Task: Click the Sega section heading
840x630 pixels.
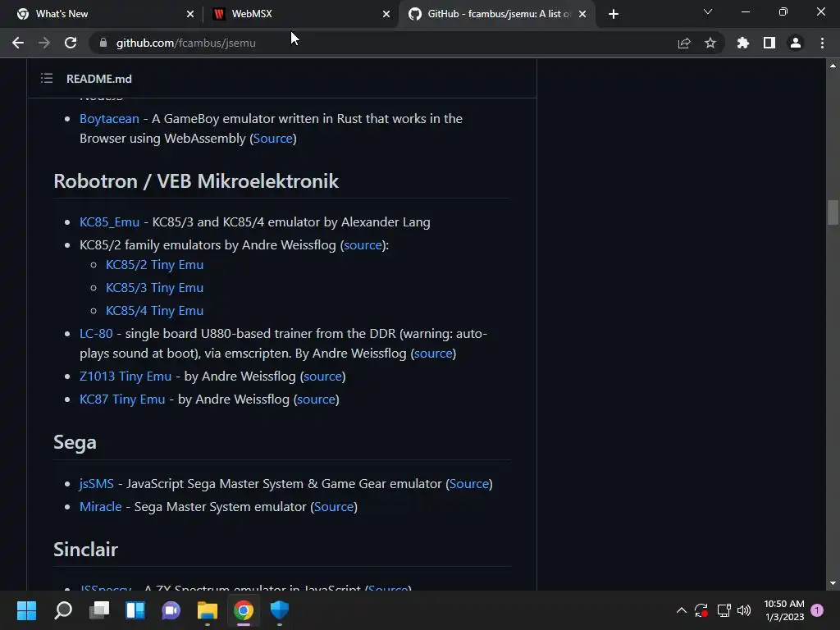Action: pyautogui.click(x=75, y=442)
